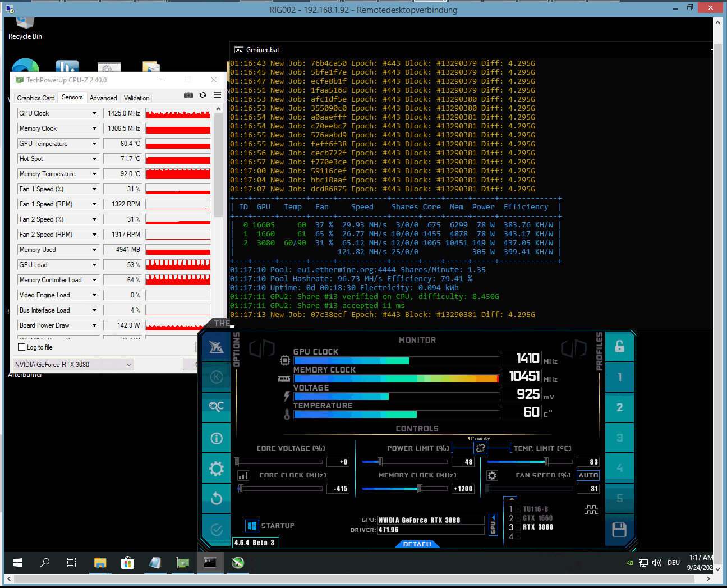Toggle the Windows Startup button in Afterburner
The width and height of the screenshot is (727, 588).
pyautogui.click(x=252, y=526)
